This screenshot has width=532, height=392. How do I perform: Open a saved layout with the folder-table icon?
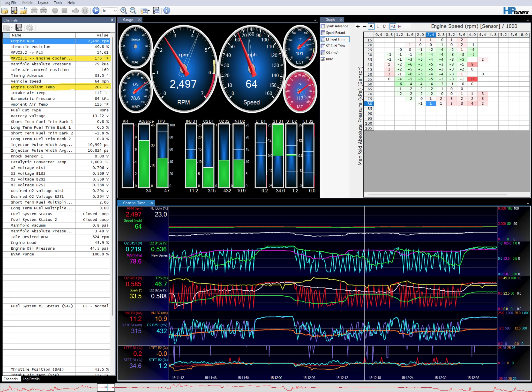[144, 11]
